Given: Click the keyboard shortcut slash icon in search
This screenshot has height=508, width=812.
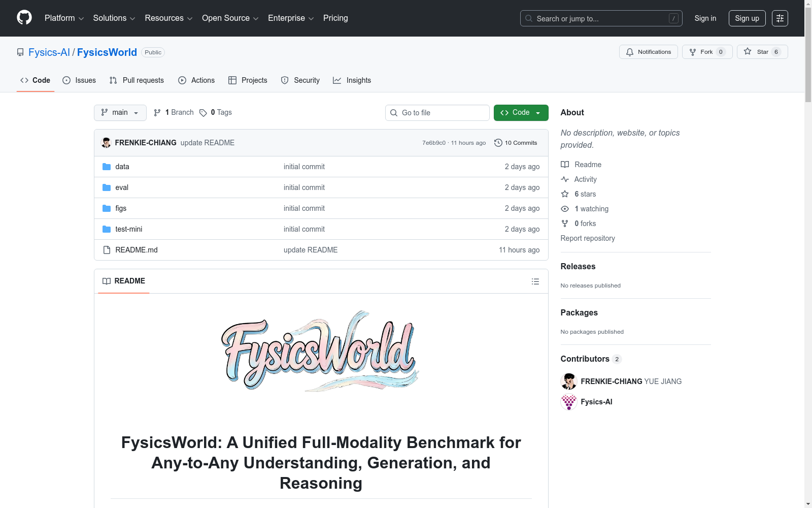Looking at the screenshot, I should [x=673, y=18].
